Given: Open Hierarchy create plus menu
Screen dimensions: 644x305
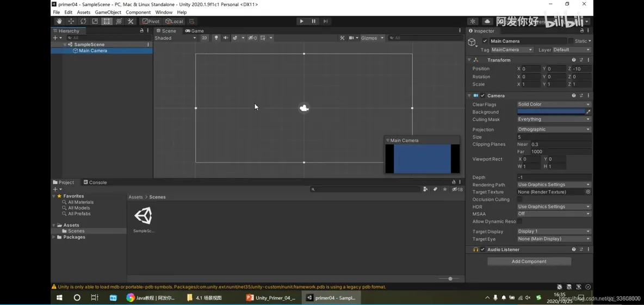Looking at the screenshot, I should (x=56, y=38).
